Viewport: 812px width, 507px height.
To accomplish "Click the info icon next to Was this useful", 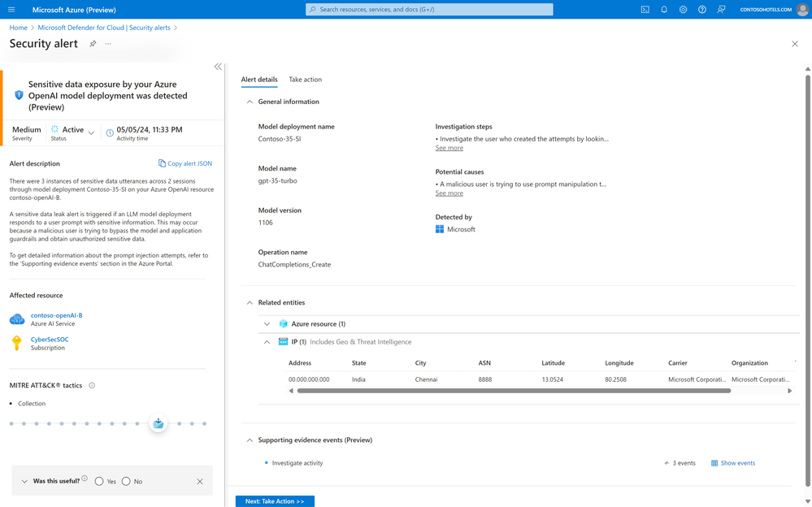I will point(85,479).
